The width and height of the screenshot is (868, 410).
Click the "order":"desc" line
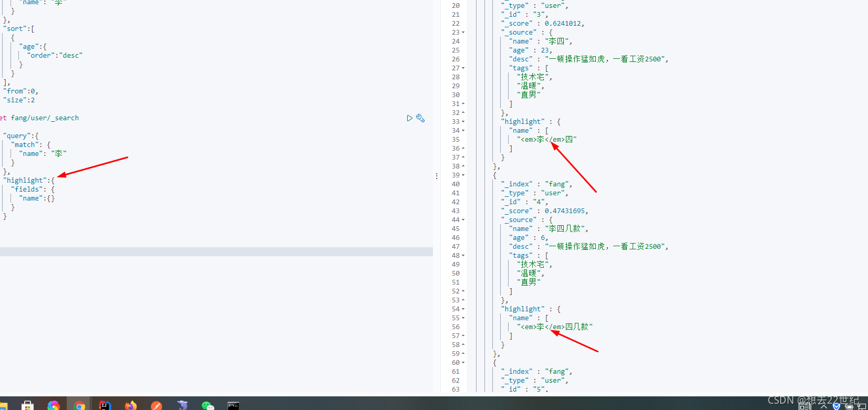55,56
